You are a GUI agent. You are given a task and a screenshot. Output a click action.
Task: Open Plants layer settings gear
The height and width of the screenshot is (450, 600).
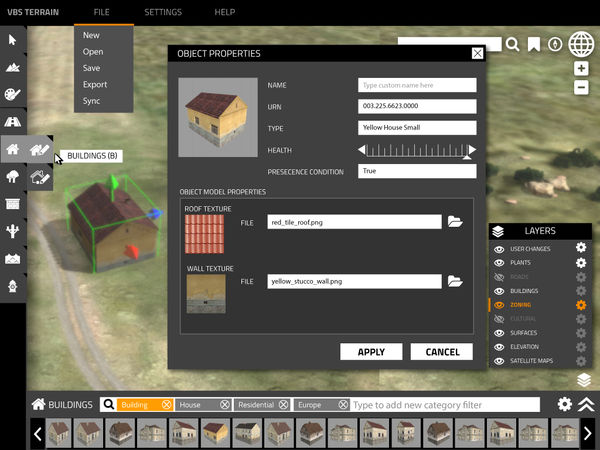click(581, 262)
